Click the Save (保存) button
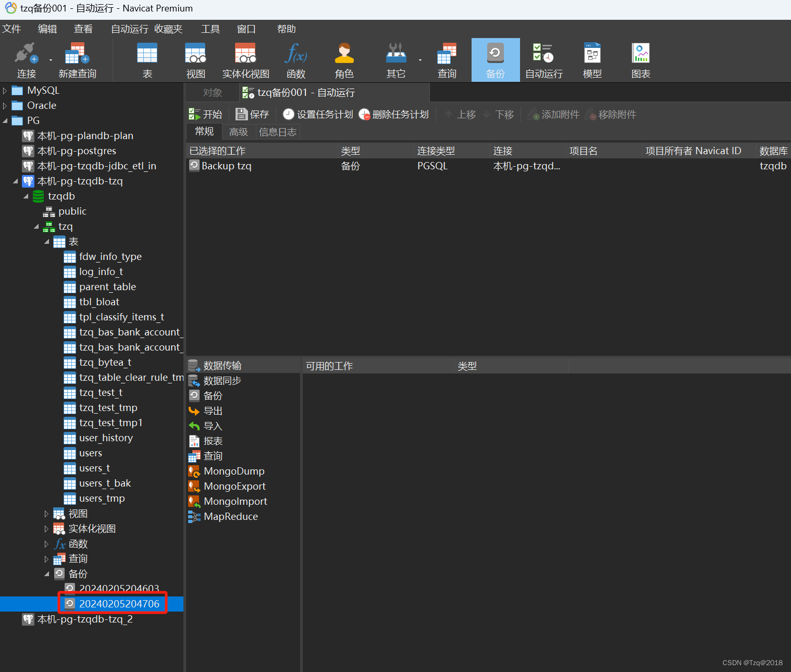This screenshot has width=791, height=672. click(252, 114)
